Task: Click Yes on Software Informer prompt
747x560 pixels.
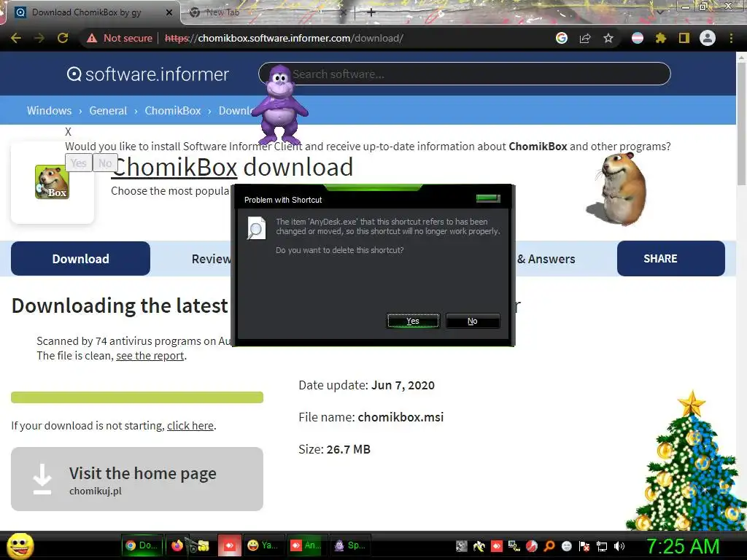Action: click(x=78, y=163)
